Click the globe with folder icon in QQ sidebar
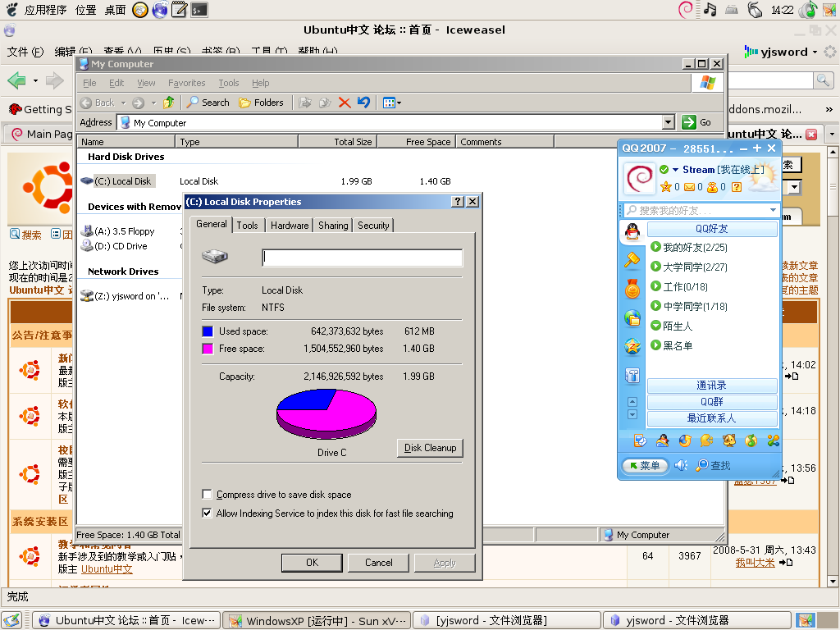The width and height of the screenshot is (840, 630). (632, 318)
